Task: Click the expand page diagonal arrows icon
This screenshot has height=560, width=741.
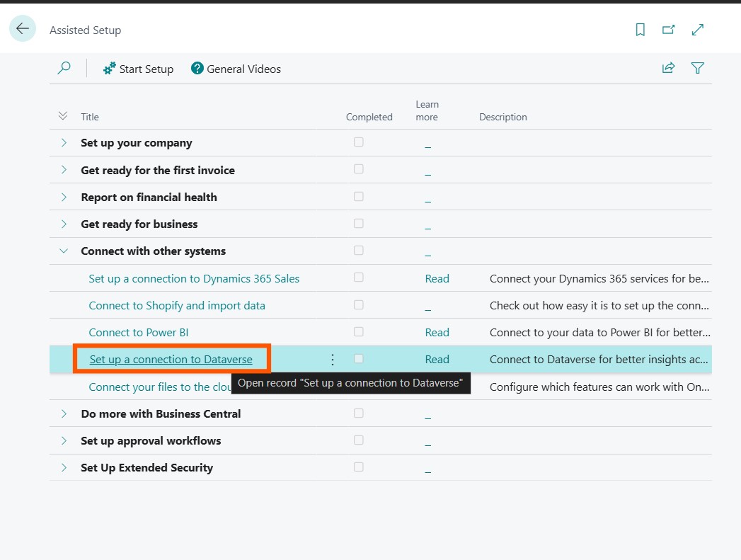Action: coord(698,30)
